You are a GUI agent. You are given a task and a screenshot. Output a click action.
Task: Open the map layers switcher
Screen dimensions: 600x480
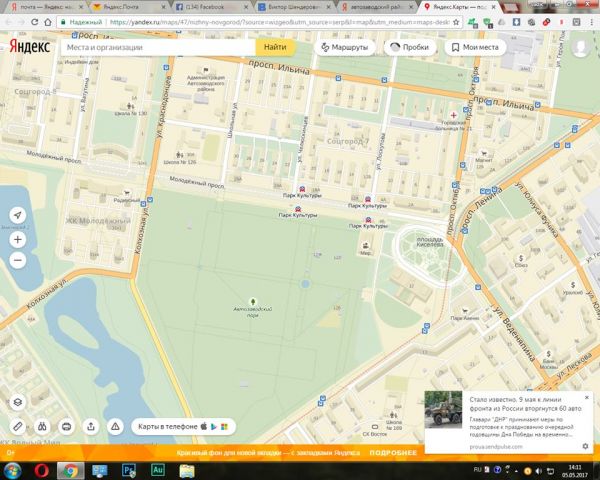[x=18, y=402]
